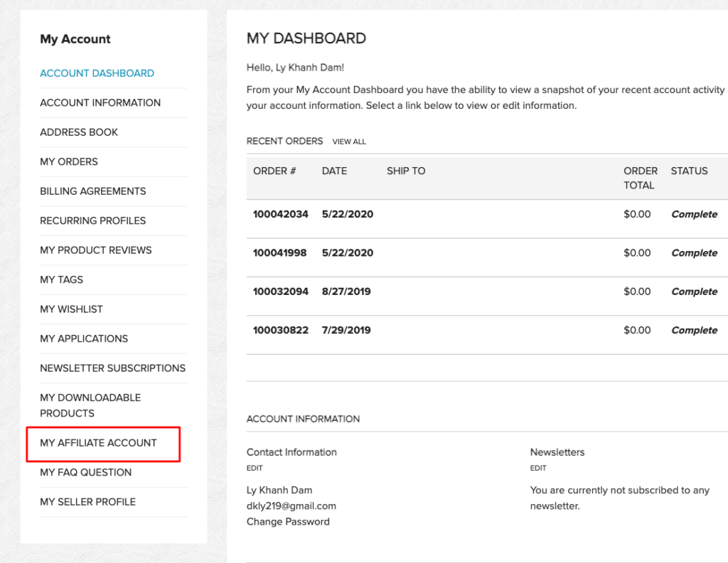Open the Address Book page
This screenshot has width=728, height=563.
(79, 132)
